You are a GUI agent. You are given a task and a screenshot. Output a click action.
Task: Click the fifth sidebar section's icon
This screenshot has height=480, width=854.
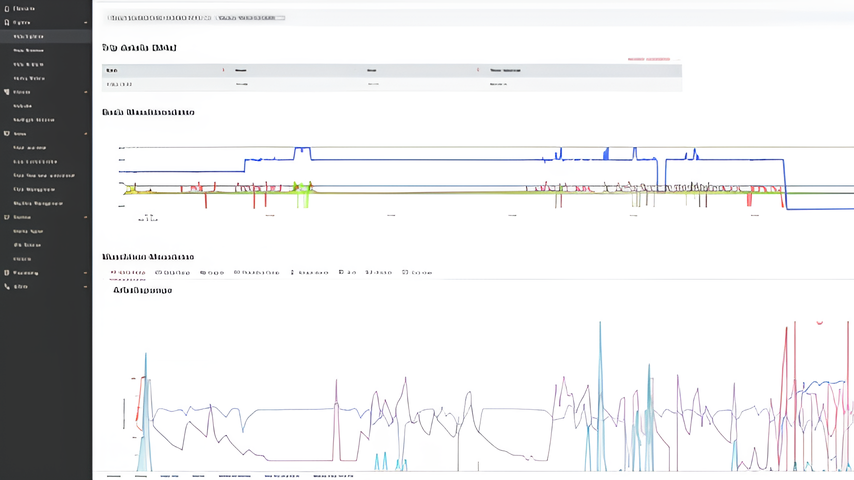[7, 217]
